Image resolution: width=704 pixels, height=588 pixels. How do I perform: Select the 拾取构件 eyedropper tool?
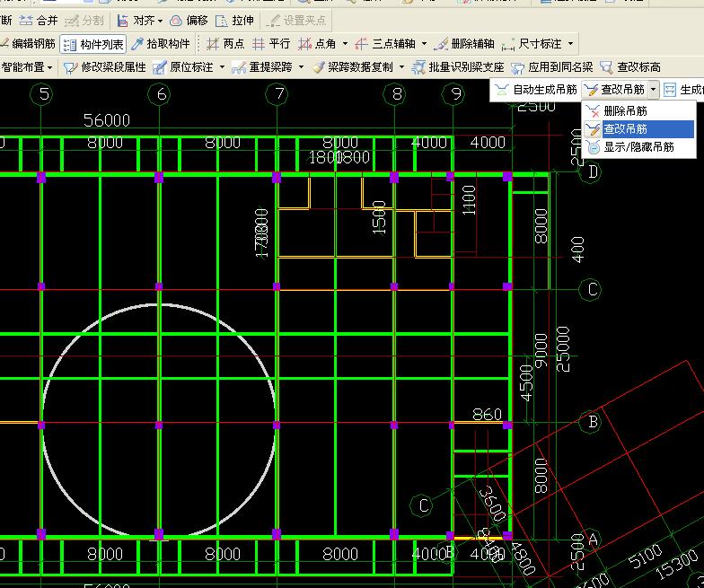(160, 44)
